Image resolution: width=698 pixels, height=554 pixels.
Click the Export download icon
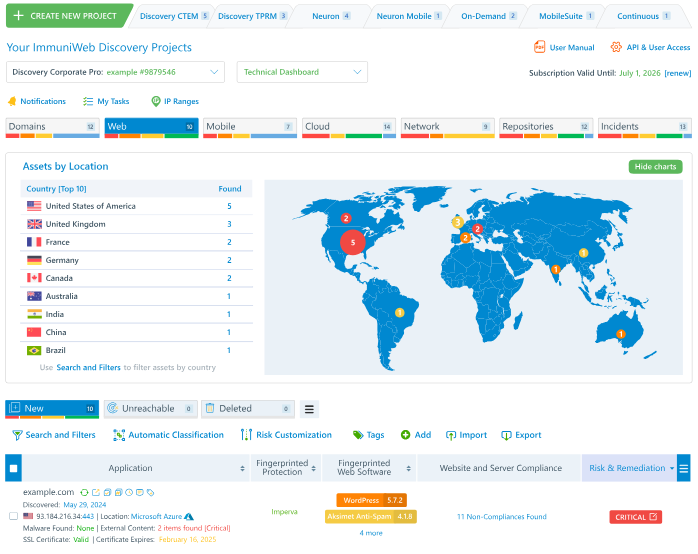click(x=506, y=435)
